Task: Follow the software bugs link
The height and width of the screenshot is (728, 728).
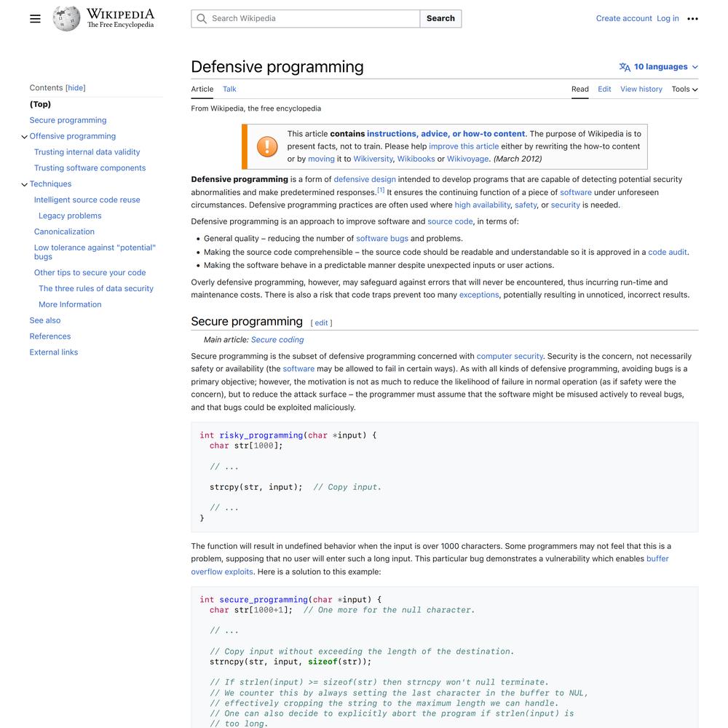Action: 382,239
